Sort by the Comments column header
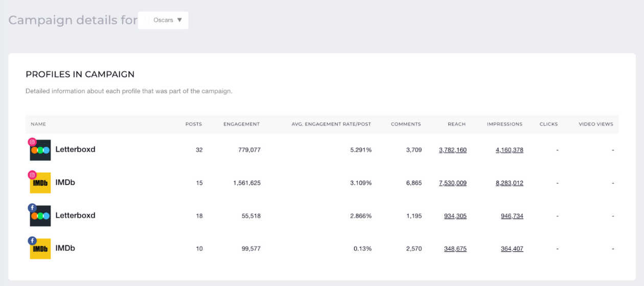Screen dimensions: 644x286 [x=406, y=124]
